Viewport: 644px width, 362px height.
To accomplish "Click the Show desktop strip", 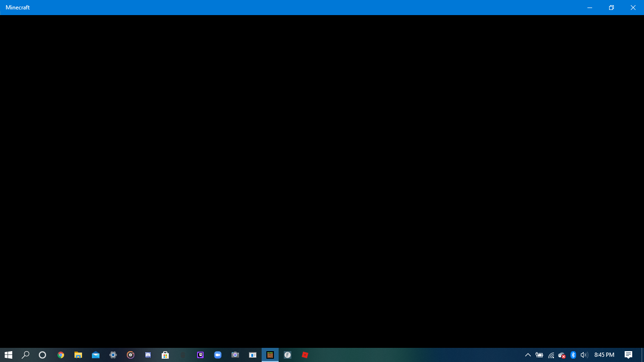I will tap(643, 355).
